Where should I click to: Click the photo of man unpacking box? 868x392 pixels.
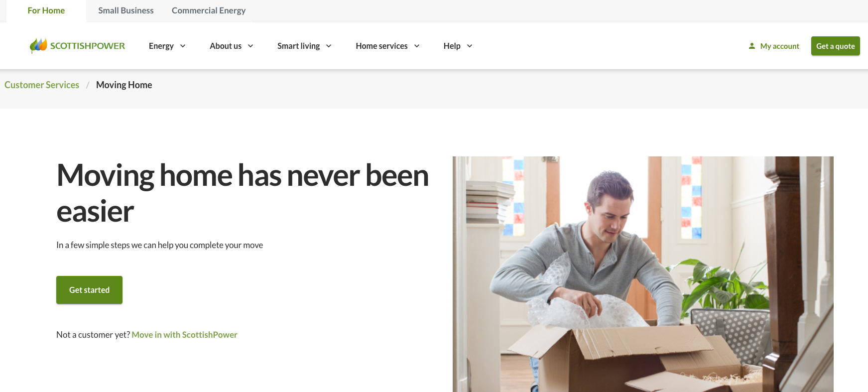pyautogui.click(x=642, y=274)
